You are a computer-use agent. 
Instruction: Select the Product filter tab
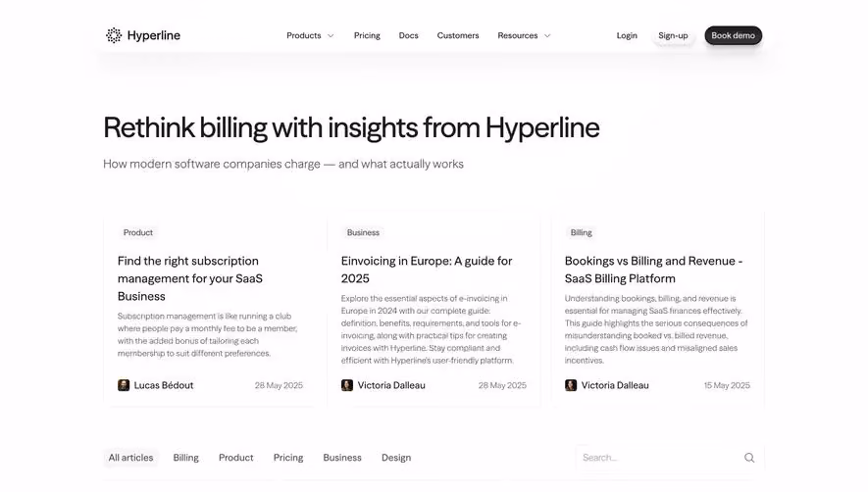235,458
